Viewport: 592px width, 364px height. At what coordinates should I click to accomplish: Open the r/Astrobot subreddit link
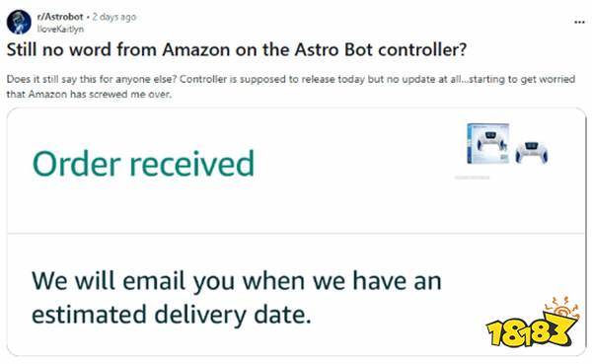tap(60, 17)
